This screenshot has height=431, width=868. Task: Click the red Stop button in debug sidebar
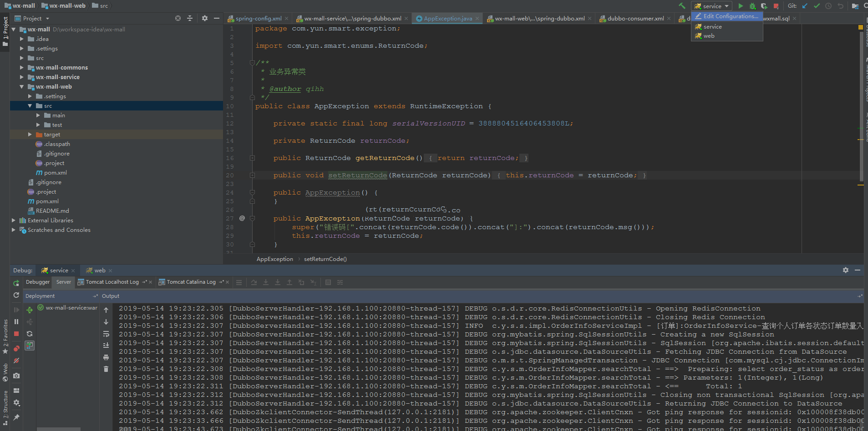[16, 334]
